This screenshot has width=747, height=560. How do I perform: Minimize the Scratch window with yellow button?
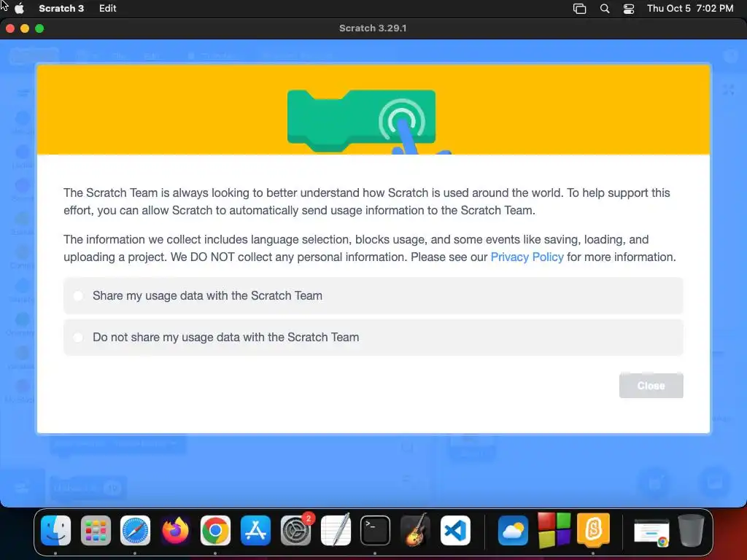[25, 28]
